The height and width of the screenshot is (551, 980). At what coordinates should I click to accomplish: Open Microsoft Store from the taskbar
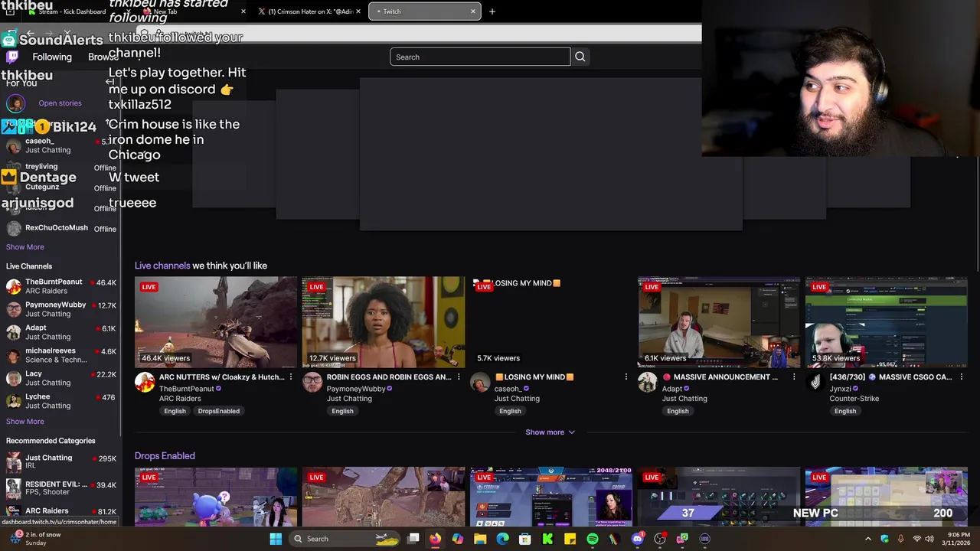[524, 539]
